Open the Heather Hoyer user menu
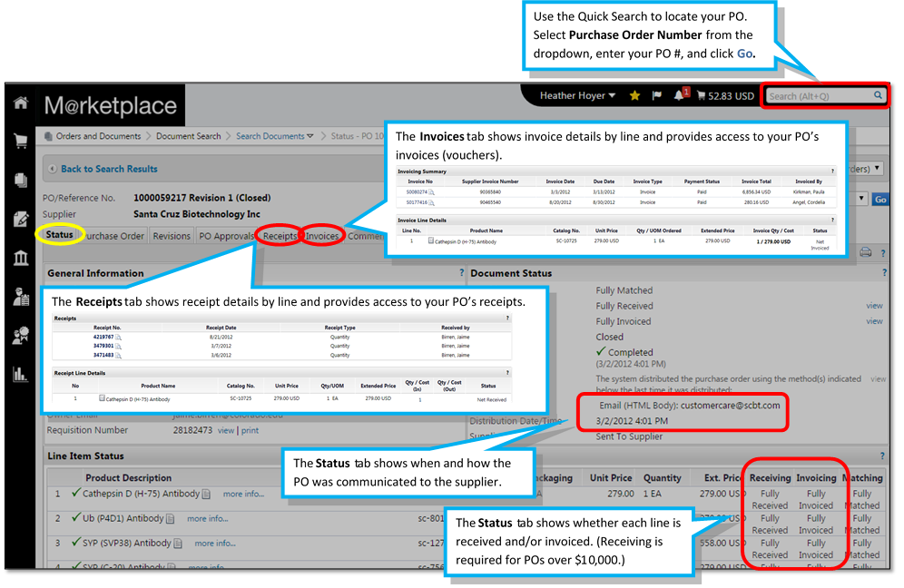Viewport: 904px width, 588px height. click(x=577, y=95)
